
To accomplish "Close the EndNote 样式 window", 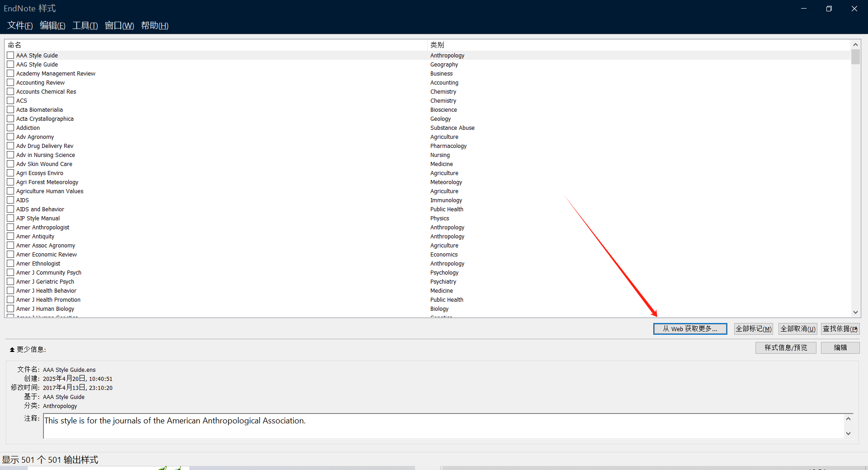I will click(x=854, y=9).
